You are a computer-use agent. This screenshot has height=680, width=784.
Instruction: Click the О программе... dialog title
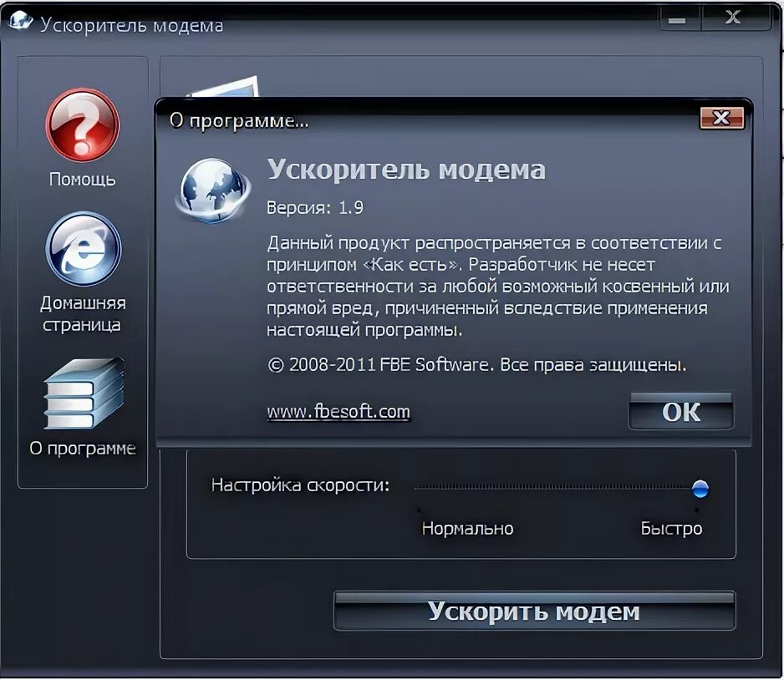coord(239,120)
